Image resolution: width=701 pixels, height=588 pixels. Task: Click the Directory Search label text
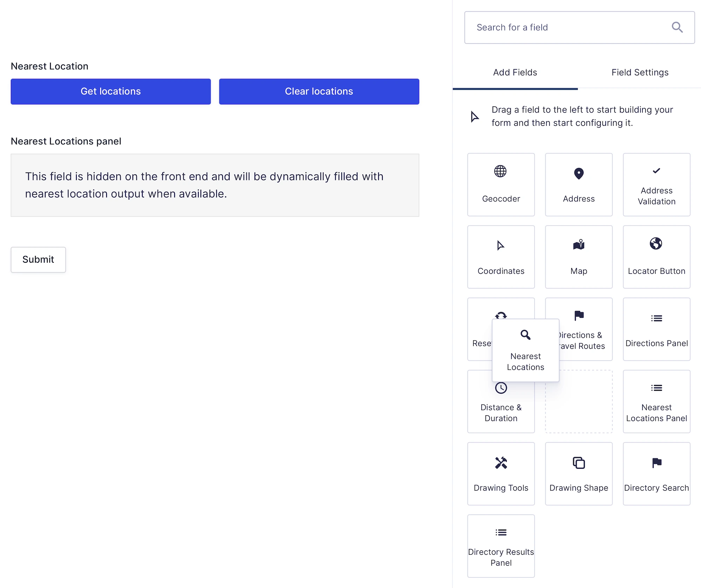[x=656, y=488]
